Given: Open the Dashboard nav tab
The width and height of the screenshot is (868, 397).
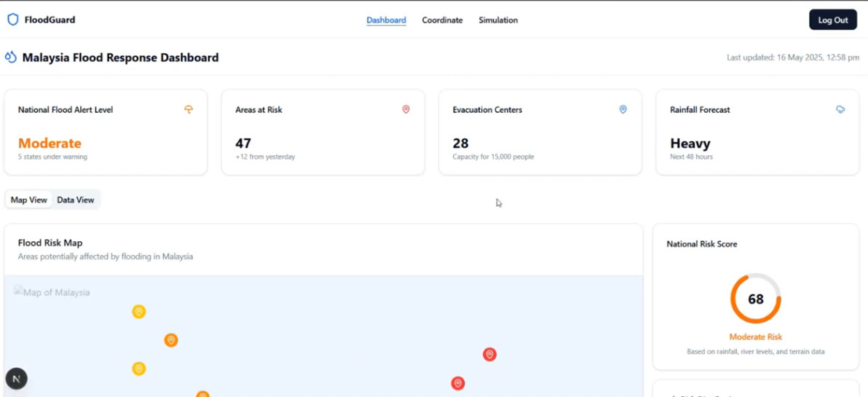Looking at the screenshot, I should (x=386, y=20).
